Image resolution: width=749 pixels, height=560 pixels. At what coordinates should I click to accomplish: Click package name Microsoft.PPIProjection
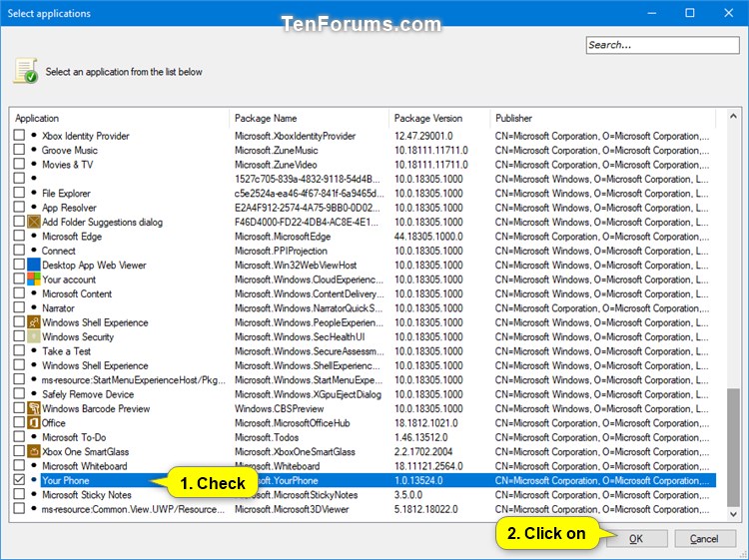281,251
